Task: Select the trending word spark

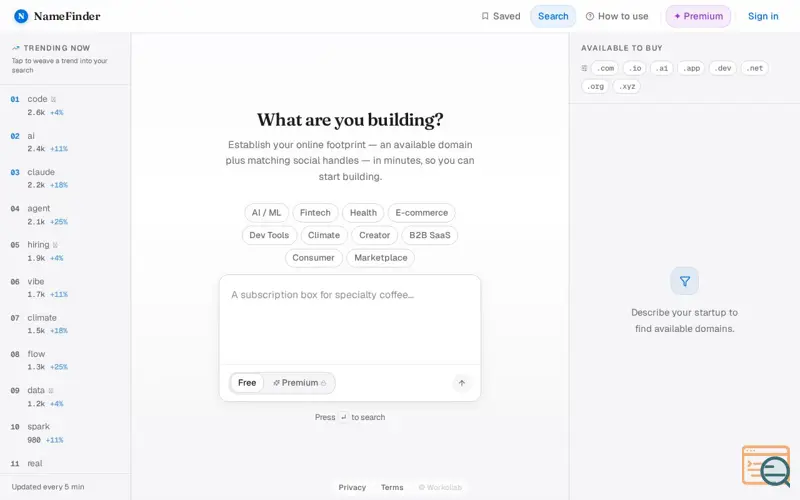Action: [x=39, y=426]
